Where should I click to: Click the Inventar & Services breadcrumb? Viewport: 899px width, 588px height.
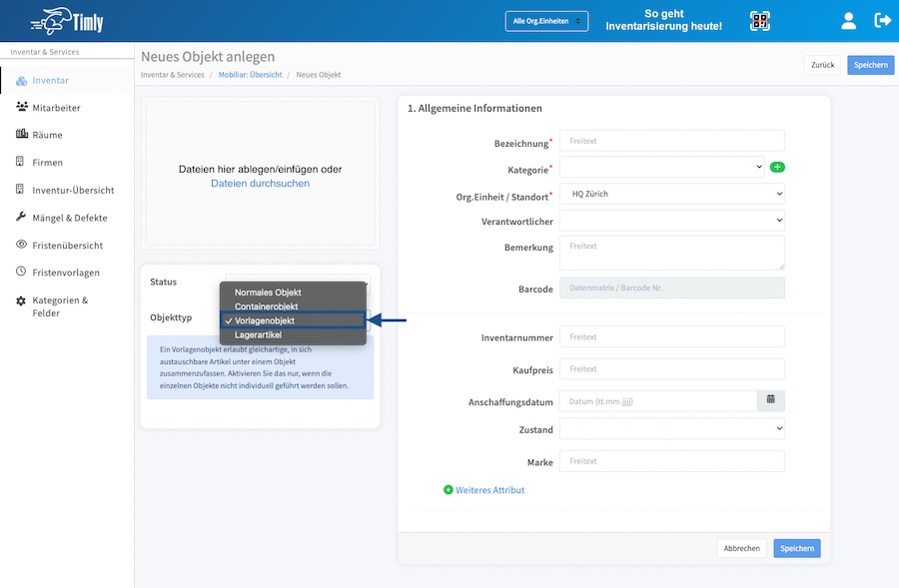pos(173,75)
